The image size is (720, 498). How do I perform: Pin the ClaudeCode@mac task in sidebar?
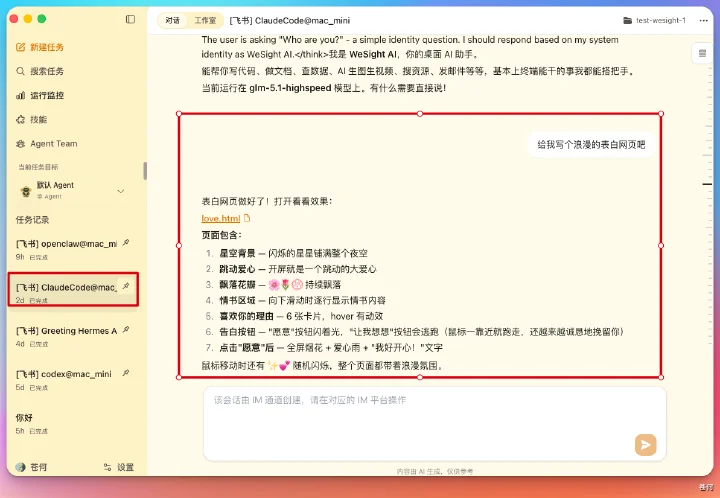[126, 286]
